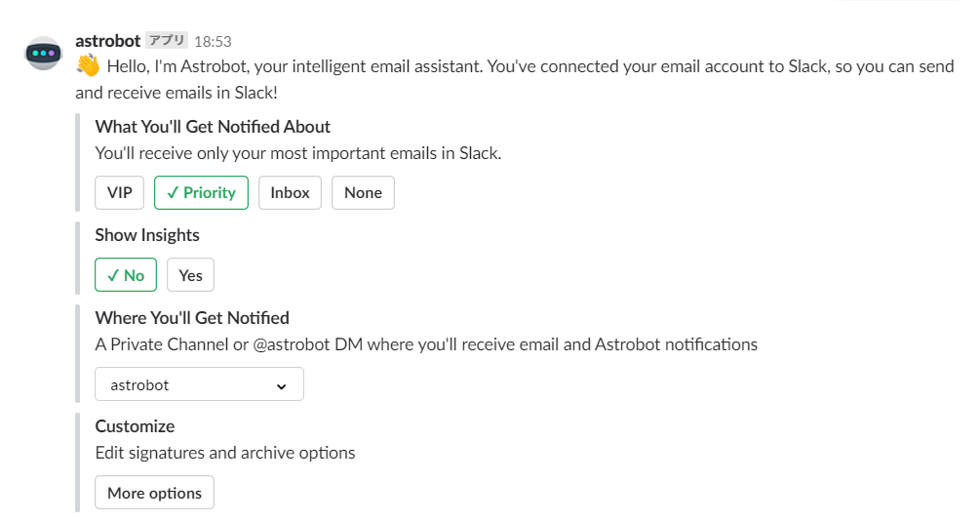Click "Edit signatures and archive options" text

(x=225, y=453)
